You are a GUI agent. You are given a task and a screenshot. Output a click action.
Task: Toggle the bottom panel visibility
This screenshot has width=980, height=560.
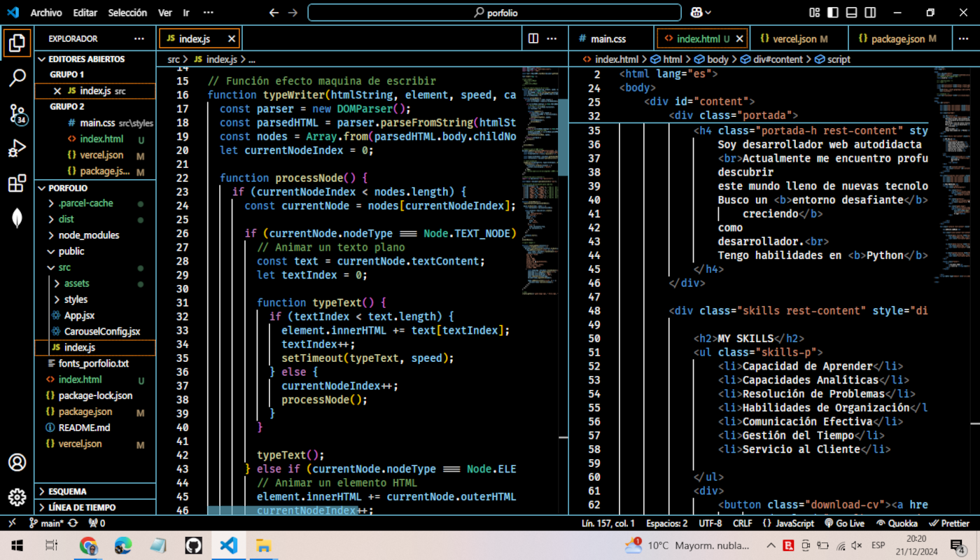click(851, 13)
